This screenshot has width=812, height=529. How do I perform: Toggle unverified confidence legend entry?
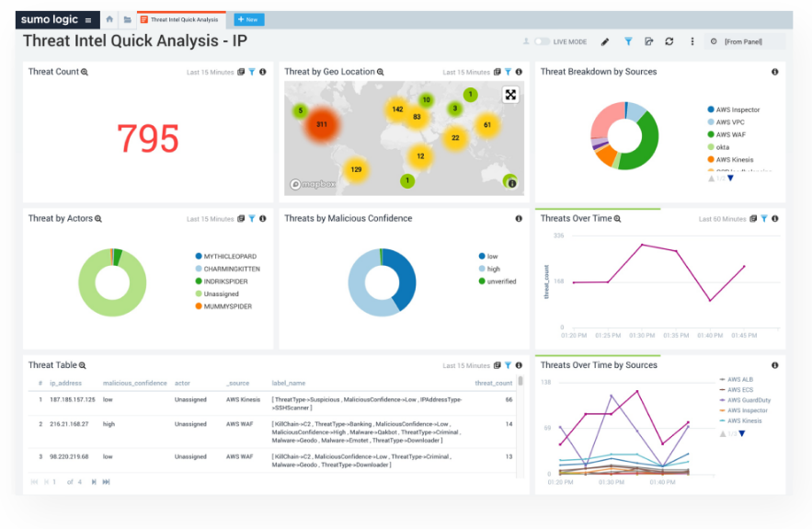(x=497, y=282)
